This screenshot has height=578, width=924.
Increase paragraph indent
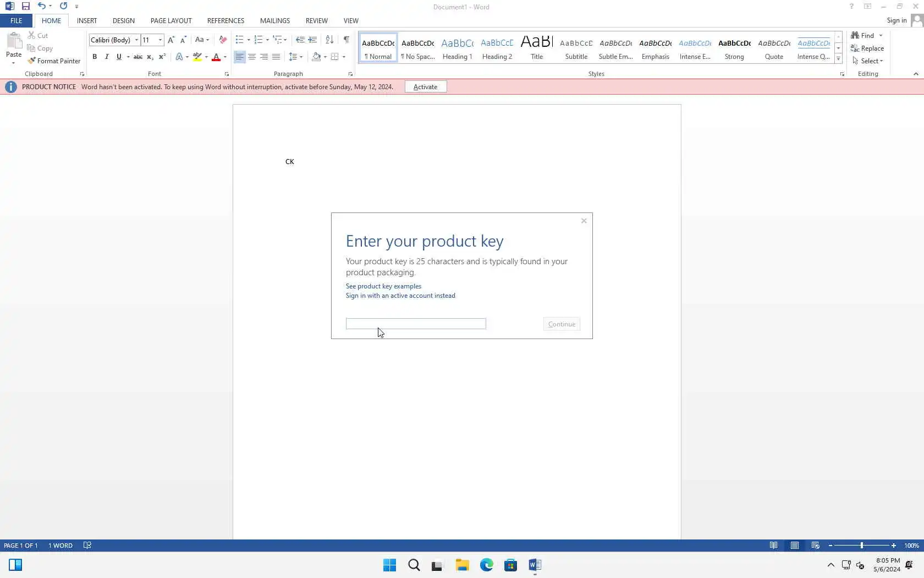click(312, 40)
